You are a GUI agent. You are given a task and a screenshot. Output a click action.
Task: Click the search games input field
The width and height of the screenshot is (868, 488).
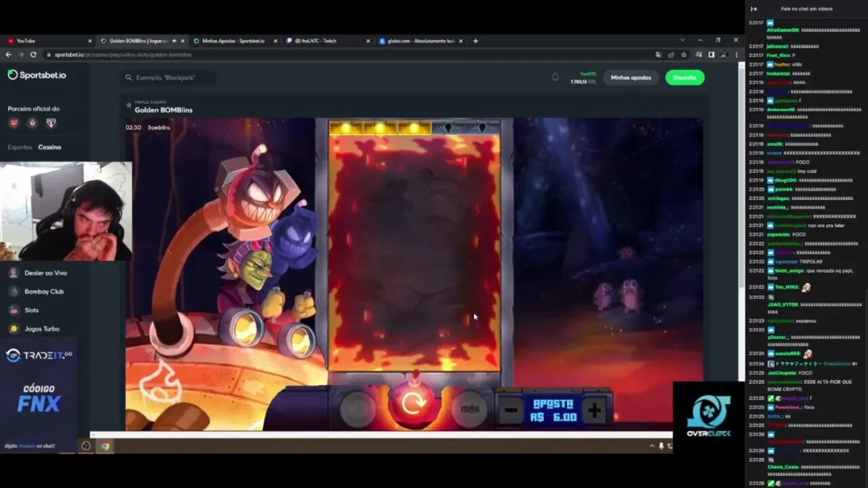click(x=170, y=77)
